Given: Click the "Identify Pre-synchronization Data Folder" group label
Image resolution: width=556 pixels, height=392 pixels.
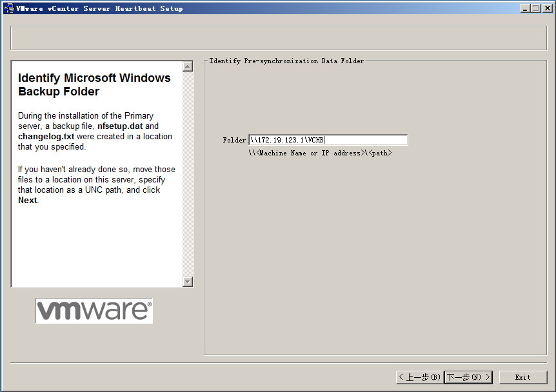Looking at the screenshot, I should [286, 61].
